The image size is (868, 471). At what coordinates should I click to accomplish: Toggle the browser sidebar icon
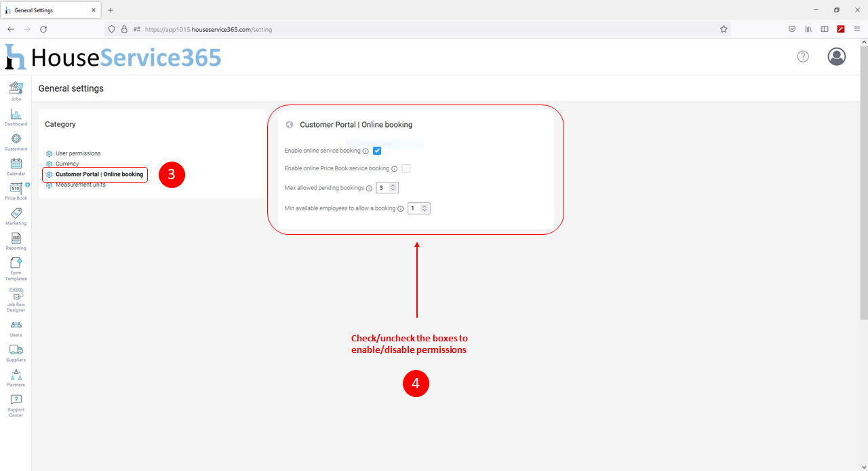(825, 29)
